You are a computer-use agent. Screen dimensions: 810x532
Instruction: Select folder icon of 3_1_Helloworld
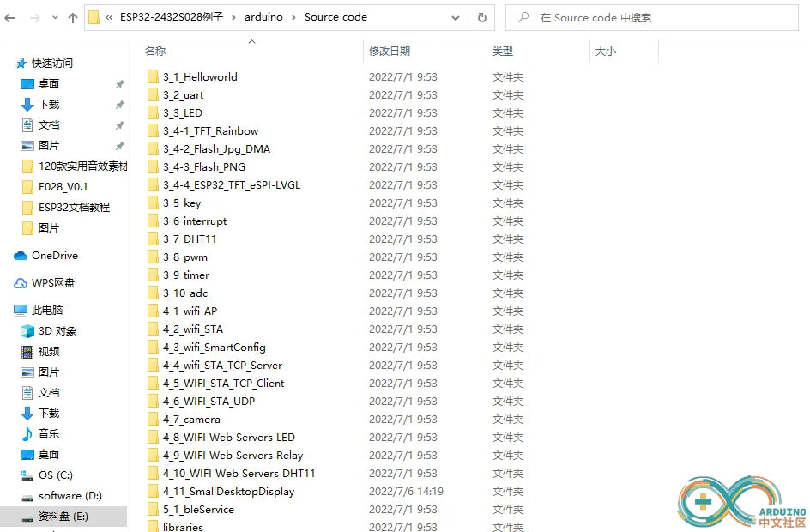click(153, 77)
